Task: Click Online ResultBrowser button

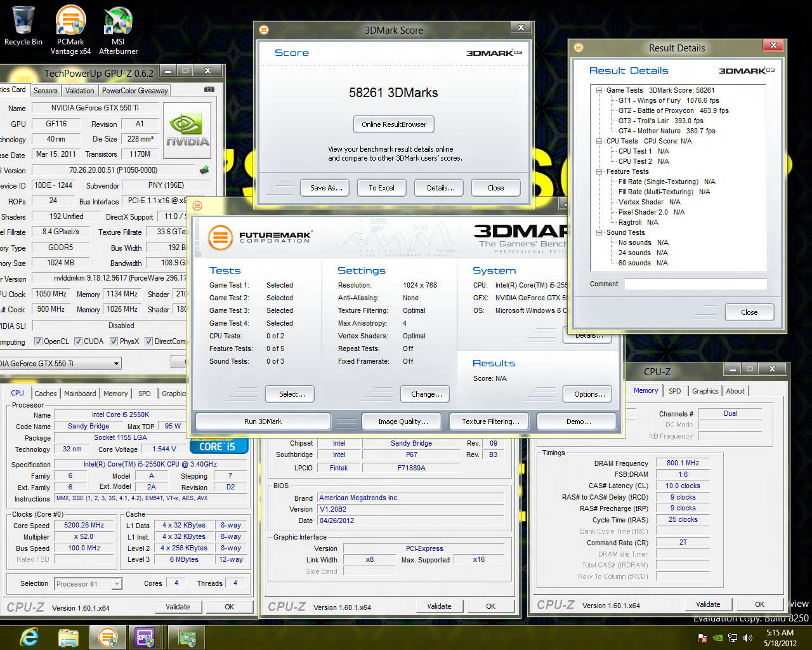Action: 394,124
